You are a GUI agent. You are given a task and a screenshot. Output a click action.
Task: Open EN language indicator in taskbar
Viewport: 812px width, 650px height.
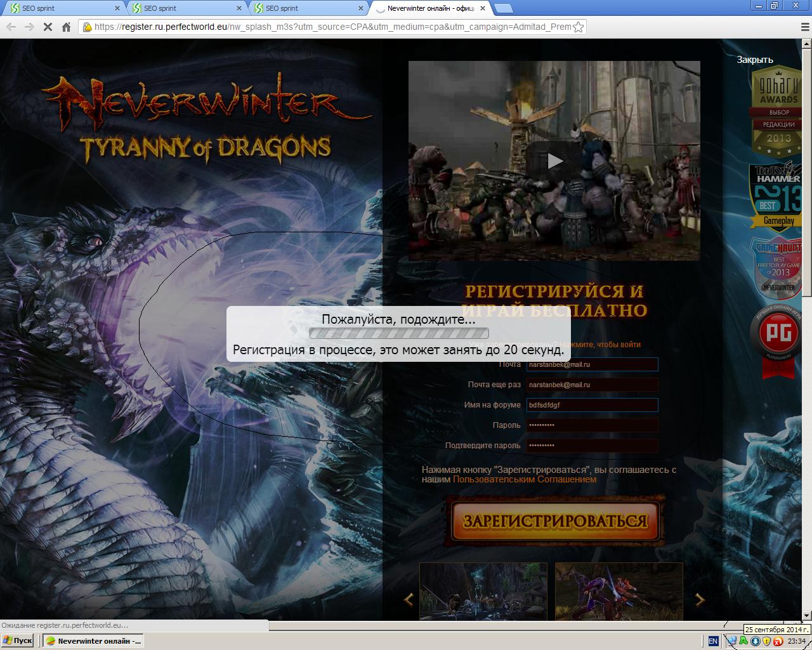(713, 641)
